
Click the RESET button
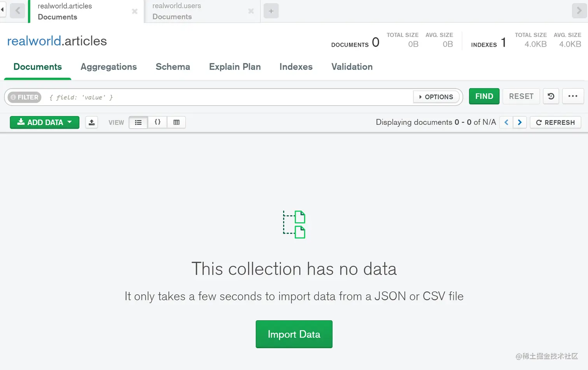(521, 96)
